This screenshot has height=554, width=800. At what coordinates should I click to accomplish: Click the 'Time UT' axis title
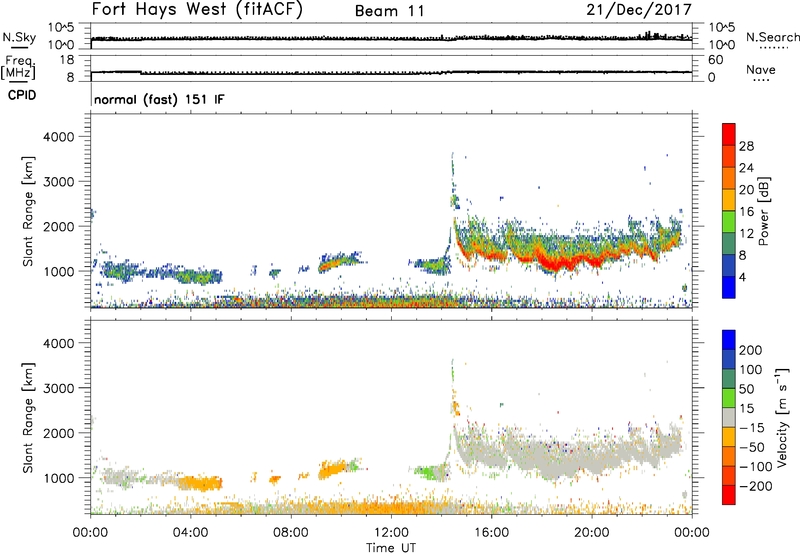point(391,547)
